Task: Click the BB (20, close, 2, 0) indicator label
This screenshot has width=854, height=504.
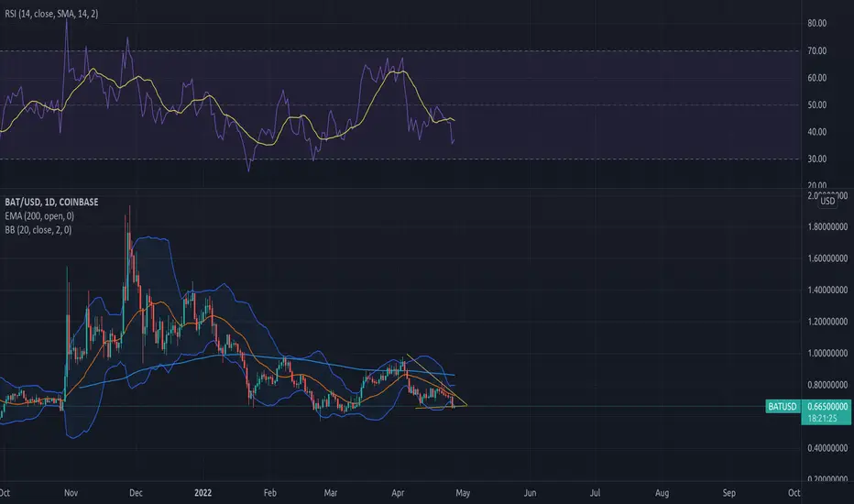Action: point(38,230)
